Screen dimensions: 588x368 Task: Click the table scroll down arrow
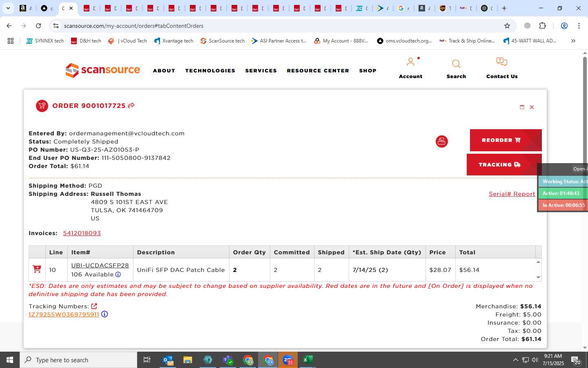point(538,277)
